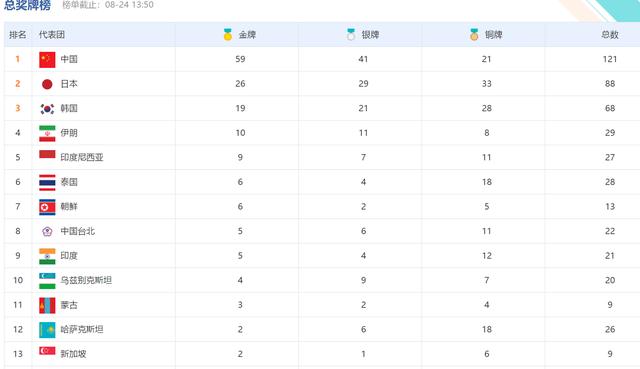
Task: Click the 总数 column header
Action: click(610, 35)
